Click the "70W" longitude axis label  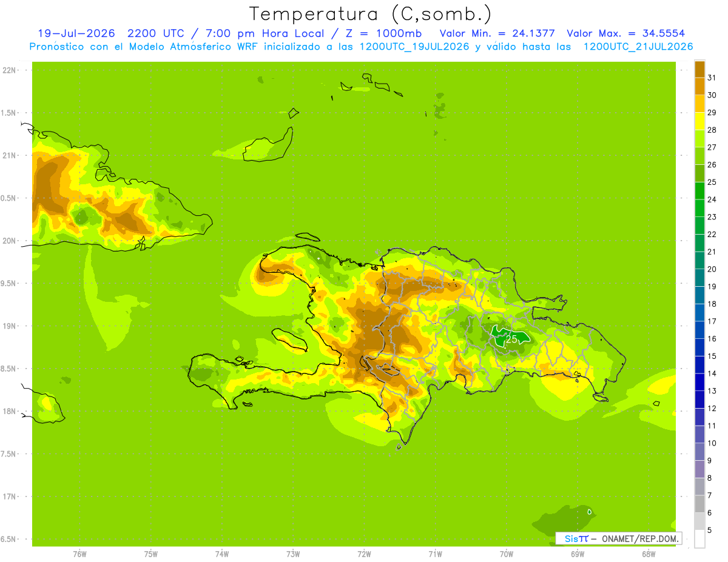(x=507, y=554)
